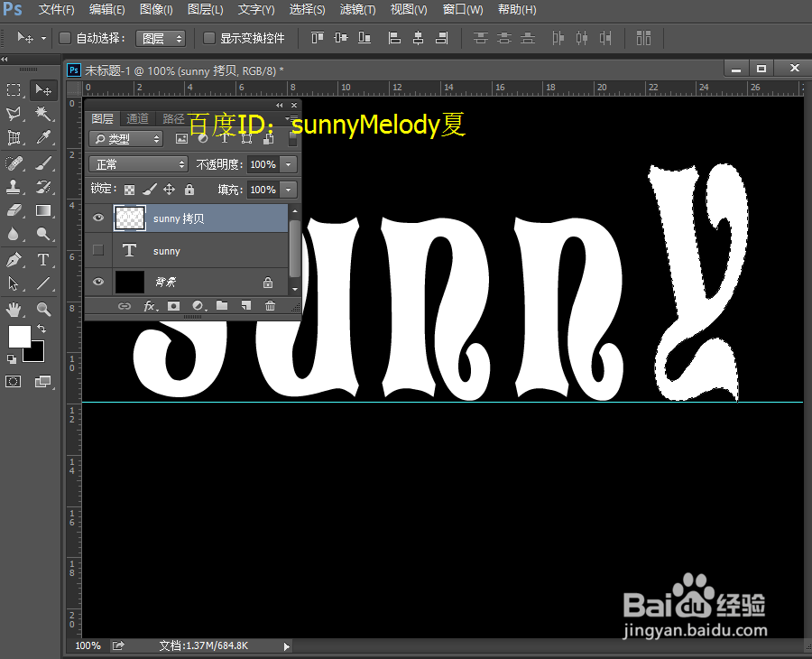
Task: Toggle lock all padlock icon
Action: point(189,190)
